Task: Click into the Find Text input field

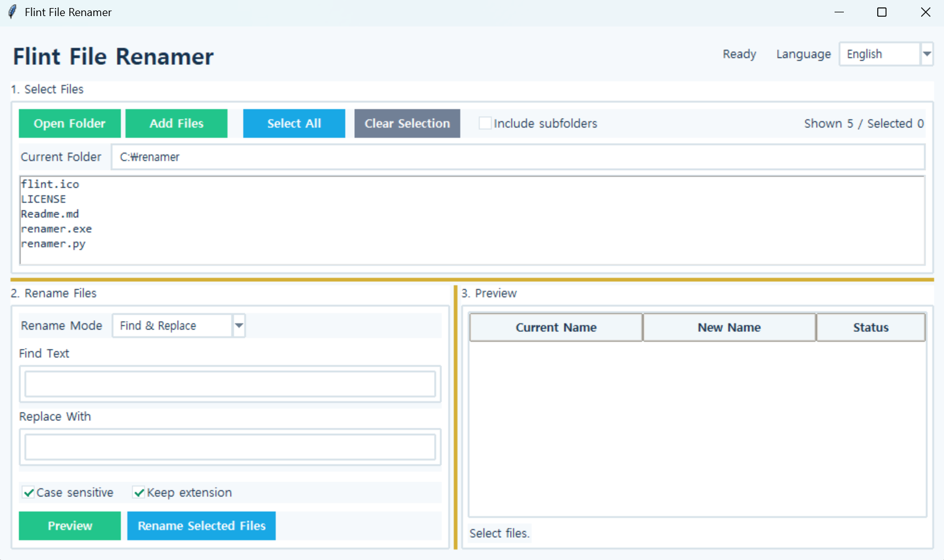Action: (x=230, y=384)
